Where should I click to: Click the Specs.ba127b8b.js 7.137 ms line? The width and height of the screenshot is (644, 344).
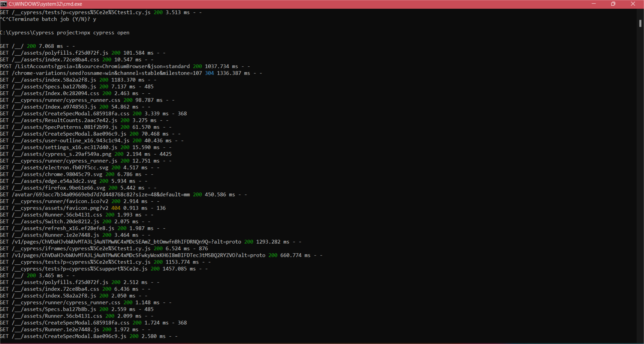pyautogui.click(x=77, y=87)
